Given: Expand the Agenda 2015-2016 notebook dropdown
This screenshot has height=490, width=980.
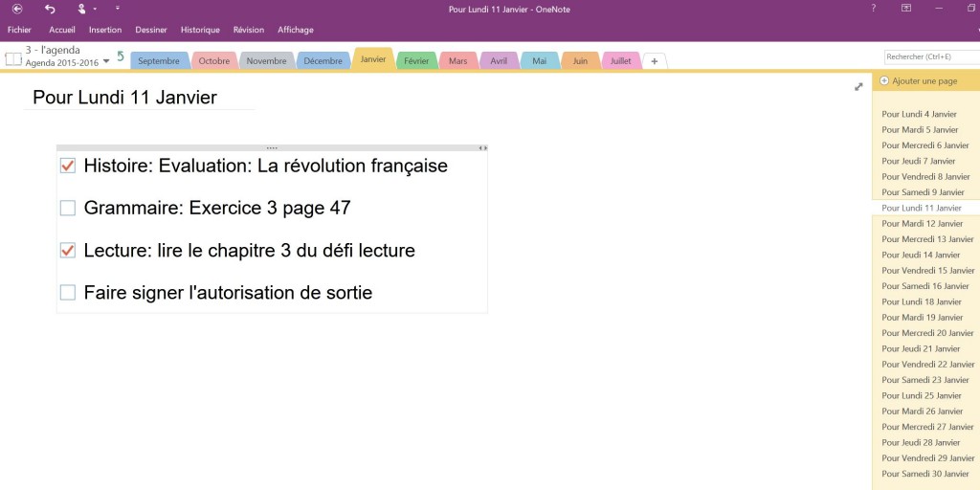Looking at the screenshot, I should (106, 63).
